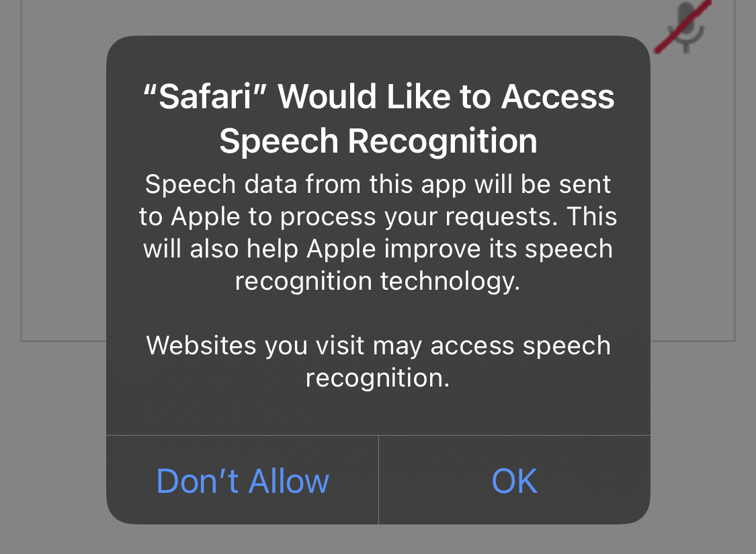Image resolution: width=756 pixels, height=554 pixels.
Task: Select the "Speech Recognition" title line
Action: pos(378,141)
